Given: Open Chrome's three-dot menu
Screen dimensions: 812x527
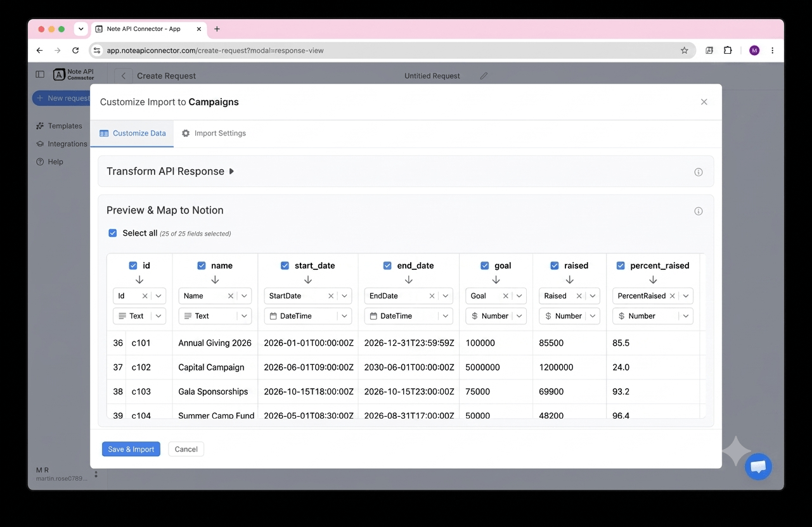Looking at the screenshot, I should [x=772, y=51].
